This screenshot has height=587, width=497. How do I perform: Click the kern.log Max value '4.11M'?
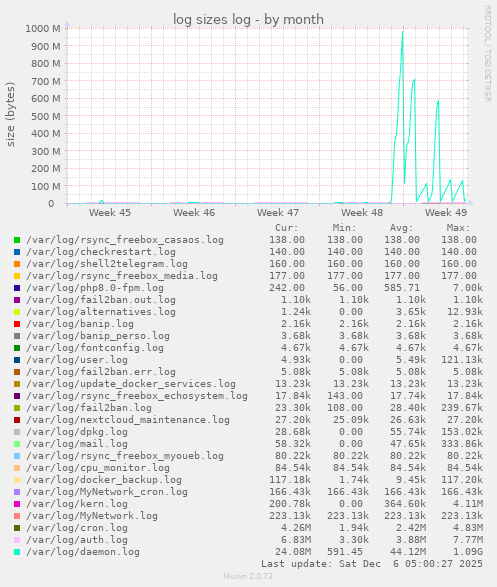(468, 504)
